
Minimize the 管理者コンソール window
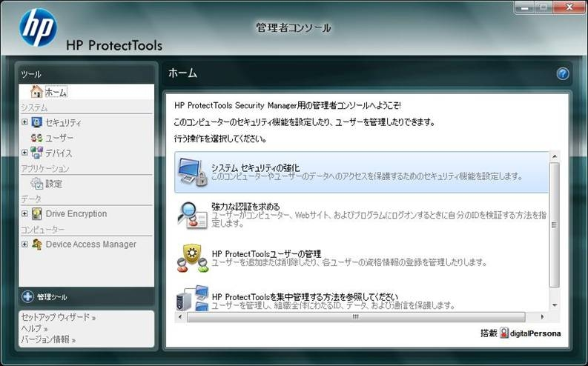pyautogui.click(x=526, y=7)
